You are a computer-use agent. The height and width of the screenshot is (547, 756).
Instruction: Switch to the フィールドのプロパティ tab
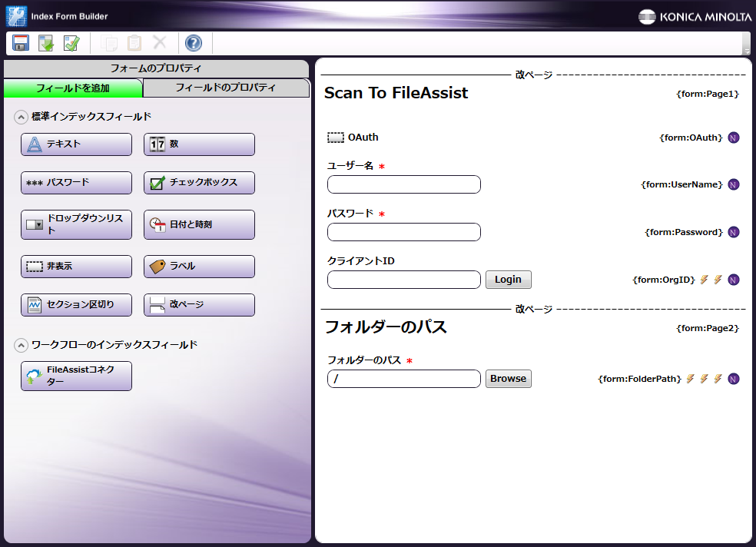[226, 88]
